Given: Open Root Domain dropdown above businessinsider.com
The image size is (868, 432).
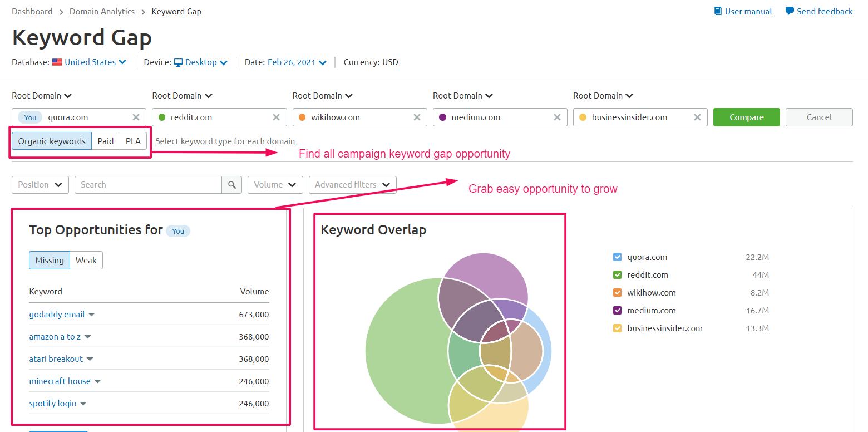Looking at the screenshot, I should 603,96.
